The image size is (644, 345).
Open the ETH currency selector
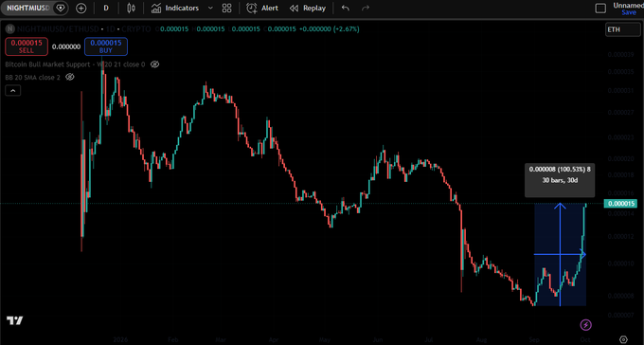tap(622, 29)
